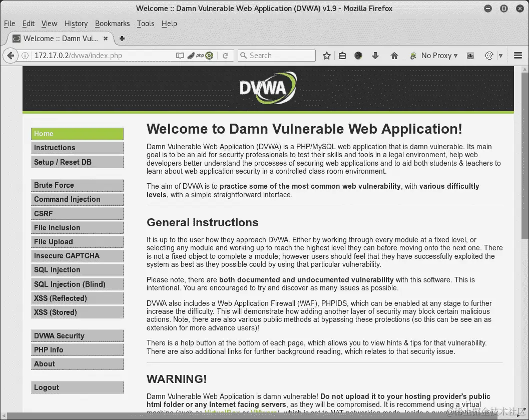Click the cookie palette extension icon
The width and height of the screenshot is (529, 420).
tap(489, 56)
